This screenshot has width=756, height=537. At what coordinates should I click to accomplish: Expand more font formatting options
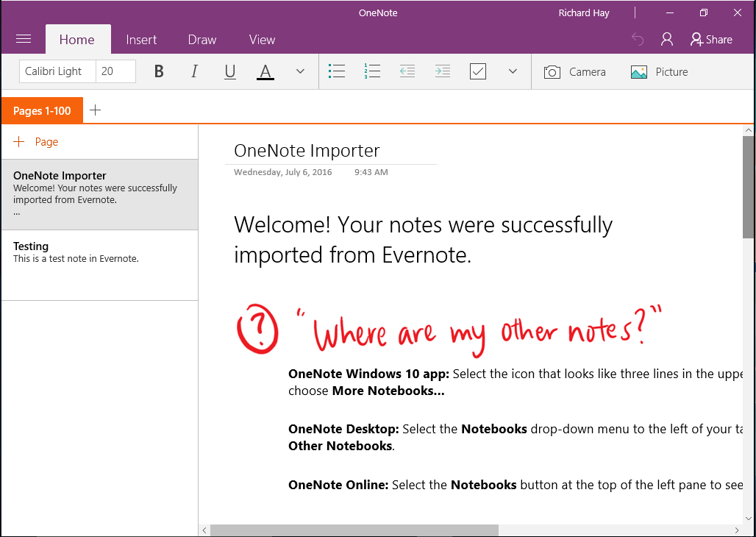[300, 71]
